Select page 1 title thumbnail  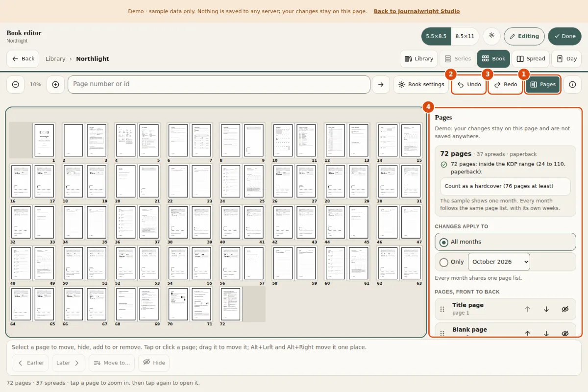(44, 140)
